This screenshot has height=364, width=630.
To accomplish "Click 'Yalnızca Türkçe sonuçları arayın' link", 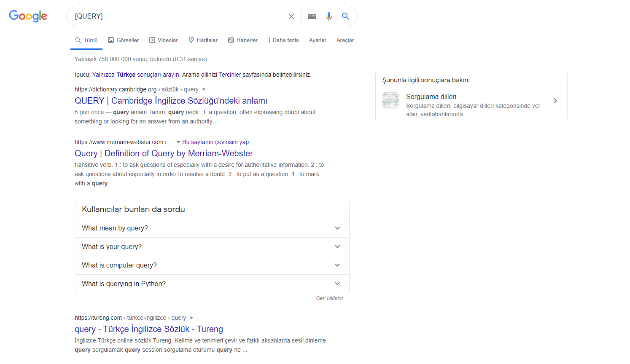I will coord(136,75).
